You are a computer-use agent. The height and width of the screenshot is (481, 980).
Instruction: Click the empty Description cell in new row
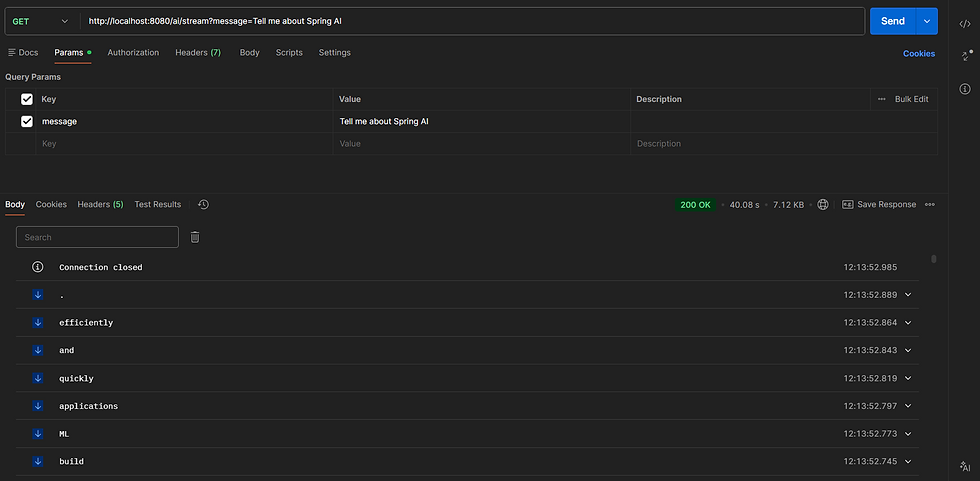click(784, 144)
